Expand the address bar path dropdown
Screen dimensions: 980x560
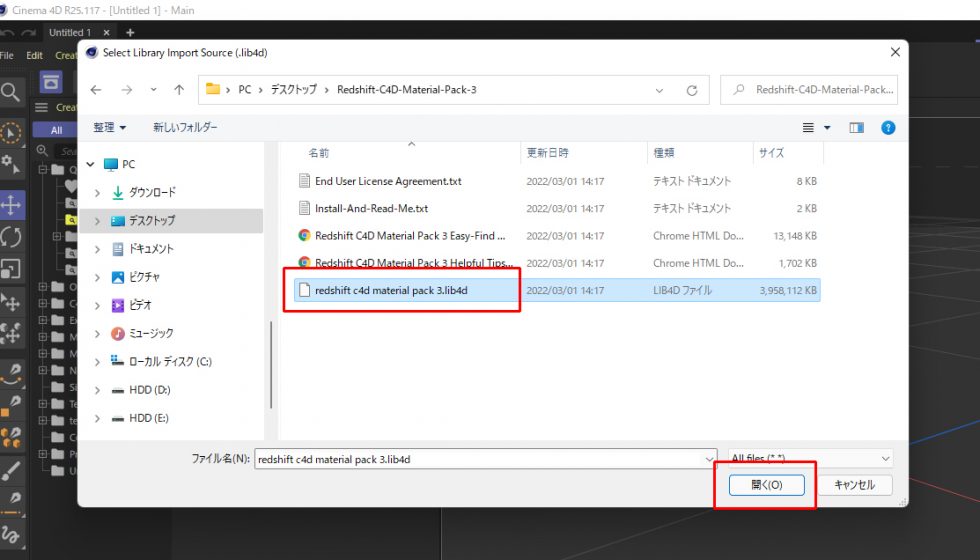pos(659,90)
